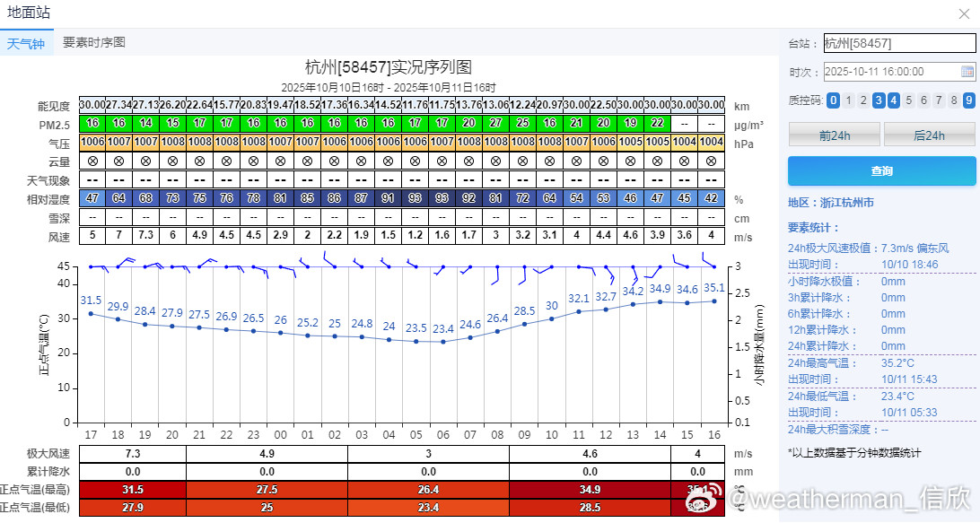Toggle quality control code 2
The width and height of the screenshot is (980, 523).
tap(863, 100)
